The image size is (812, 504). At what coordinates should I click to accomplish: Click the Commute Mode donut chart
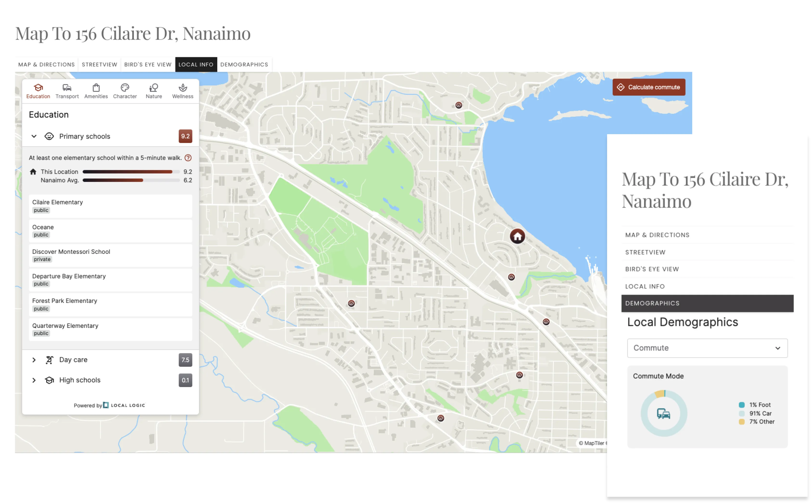[x=664, y=413]
